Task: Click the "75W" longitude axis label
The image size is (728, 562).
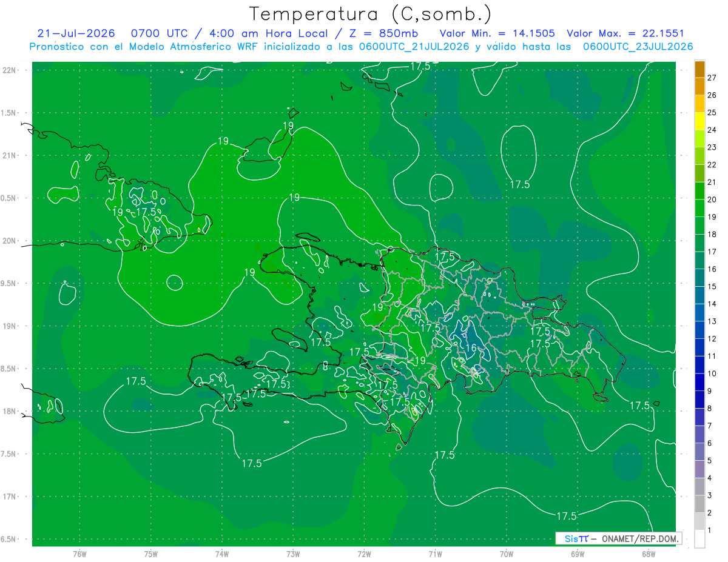Action: pos(151,554)
